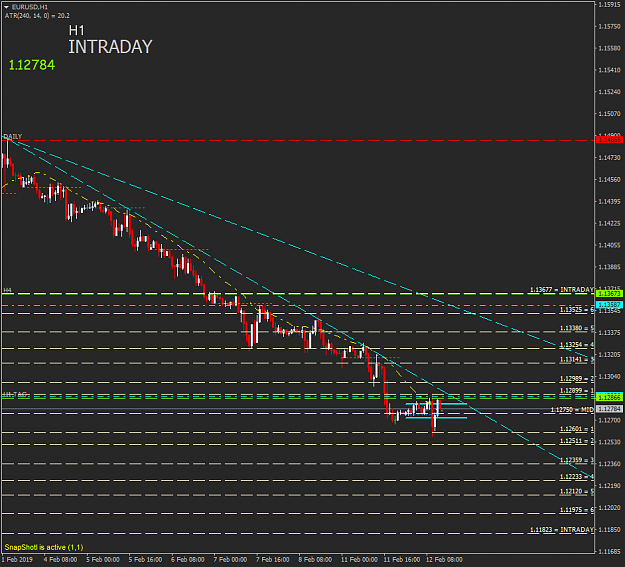Select the 1.11975 = 6 level label
This screenshot has width=625, height=567.
(x=577, y=510)
